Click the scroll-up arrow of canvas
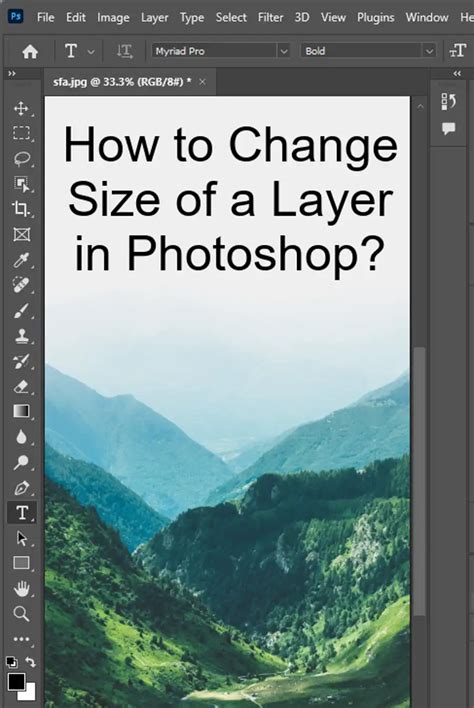Screen dimensions: 474x708 point(420,107)
